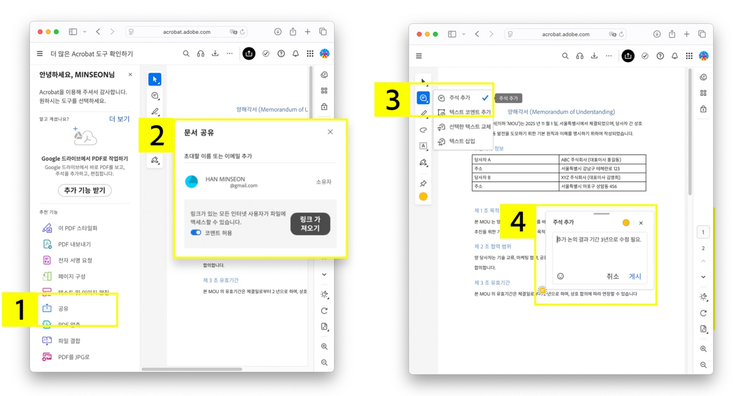Viewport: 750px width, 396px height.
Task: Expand Safari sidebar dropdown arrow in left window
Action: [x=85, y=32]
